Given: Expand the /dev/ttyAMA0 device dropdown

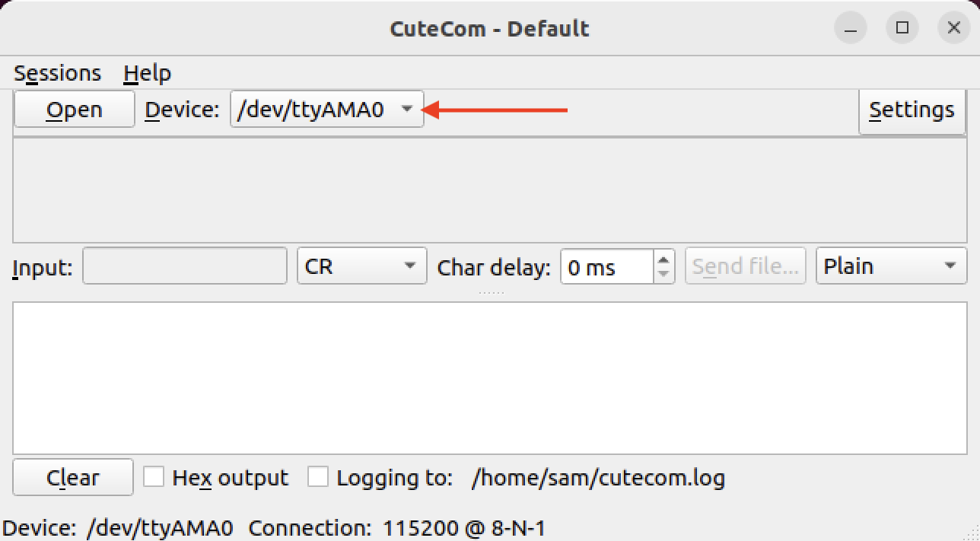Looking at the screenshot, I should click(x=327, y=110).
